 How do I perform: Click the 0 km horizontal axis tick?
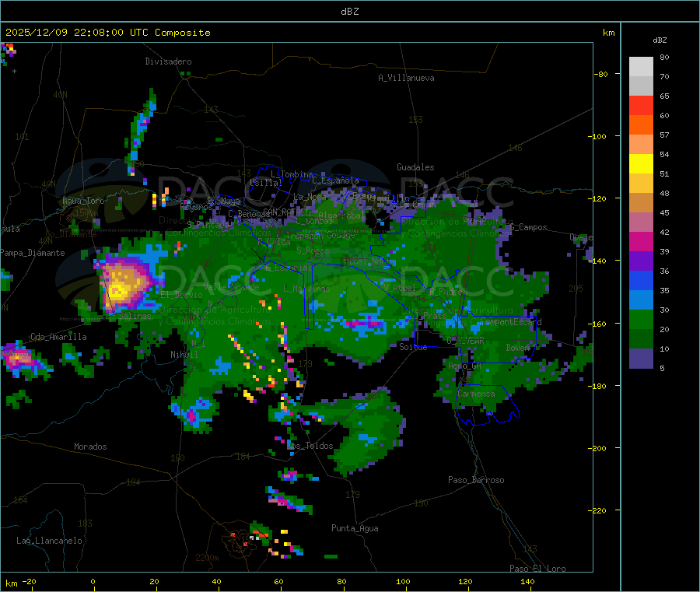(x=93, y=581)
